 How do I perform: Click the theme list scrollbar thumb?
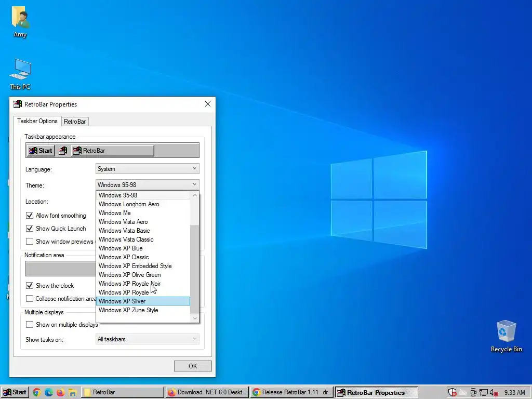[x=195, y=269]
